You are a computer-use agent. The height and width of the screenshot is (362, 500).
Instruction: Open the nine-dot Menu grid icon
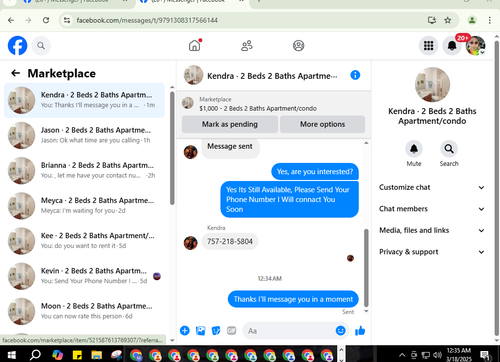[x=428, y=46]
